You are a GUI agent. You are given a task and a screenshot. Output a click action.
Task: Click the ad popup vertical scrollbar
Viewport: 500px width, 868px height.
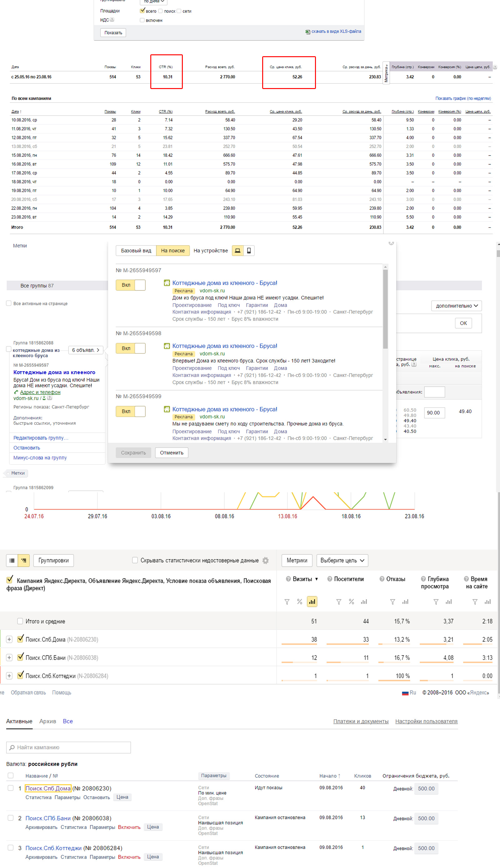385,309
